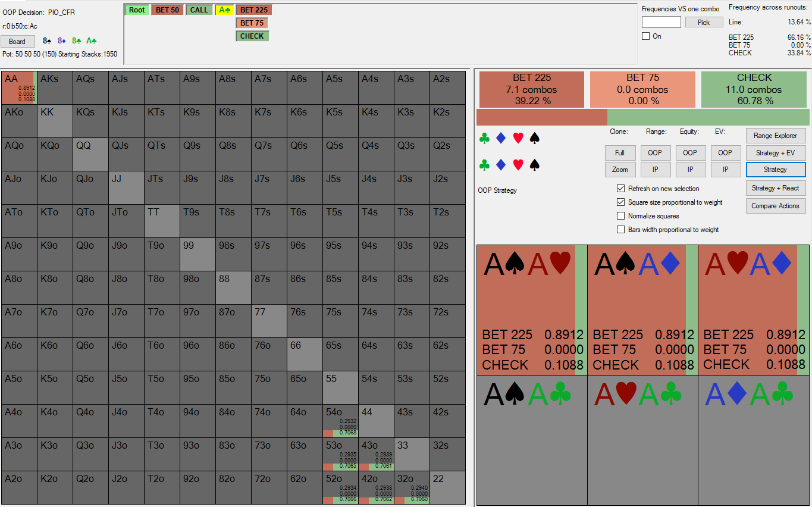Screen dimensions: 812x507
Task: Select the top-row blue diamond suit icon
Action: [x=501, y=138]
